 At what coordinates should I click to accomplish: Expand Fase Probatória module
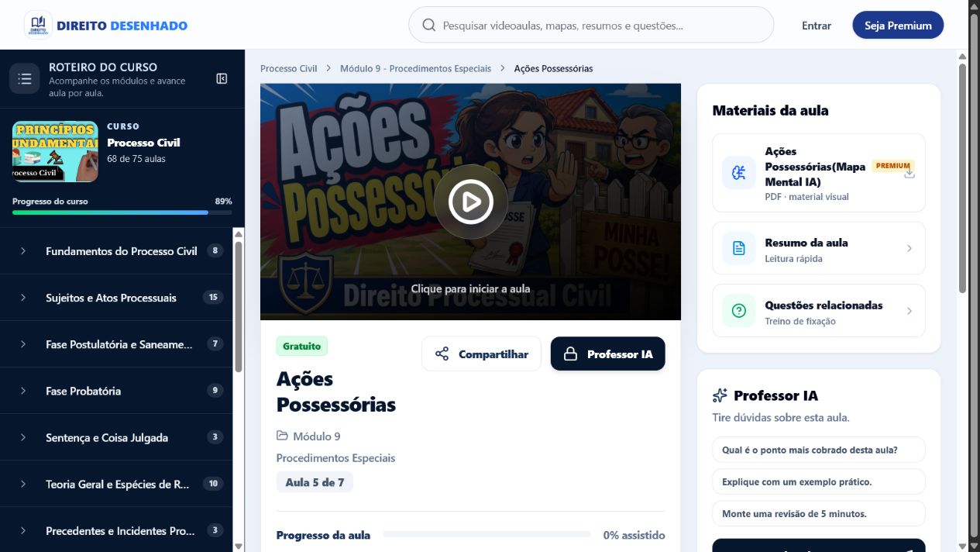pos(116,391)
